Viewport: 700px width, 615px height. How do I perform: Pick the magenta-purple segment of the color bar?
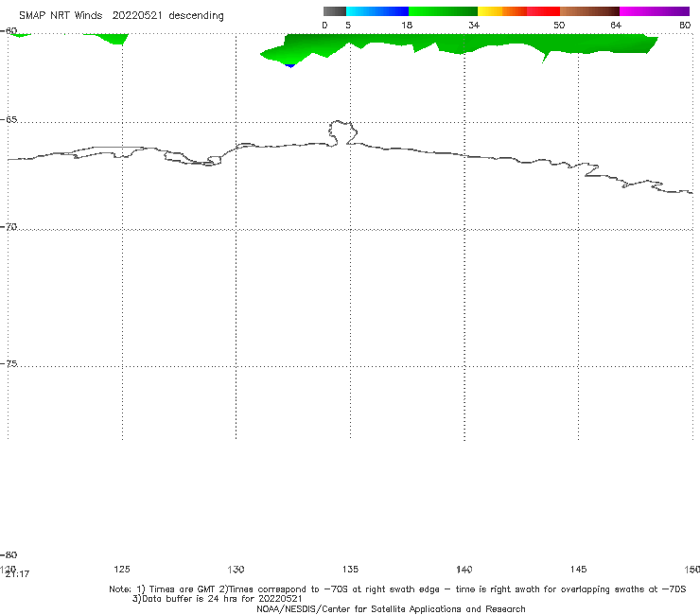655,11
